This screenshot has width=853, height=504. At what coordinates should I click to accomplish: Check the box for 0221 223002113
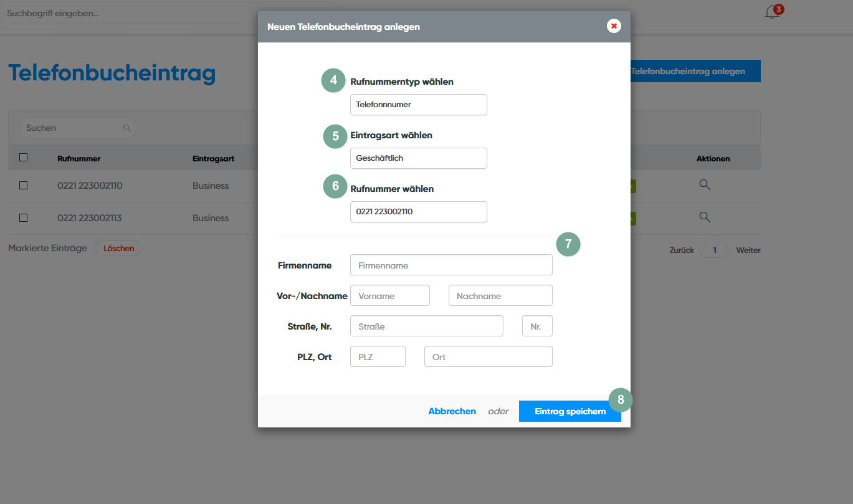(24, 218)
